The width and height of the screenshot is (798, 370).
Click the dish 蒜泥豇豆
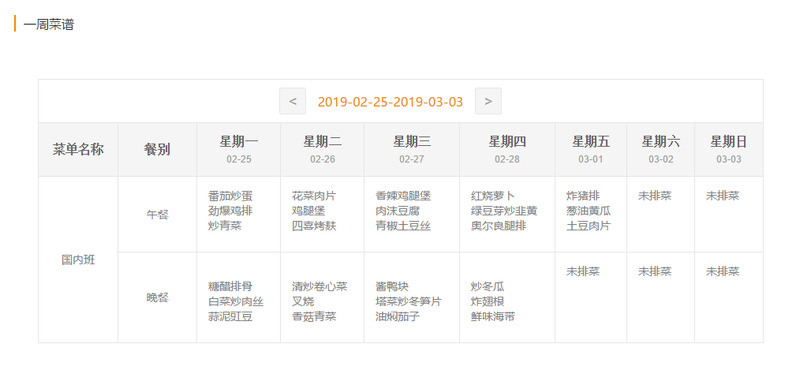pyautogui.click(x=231, y=317)
